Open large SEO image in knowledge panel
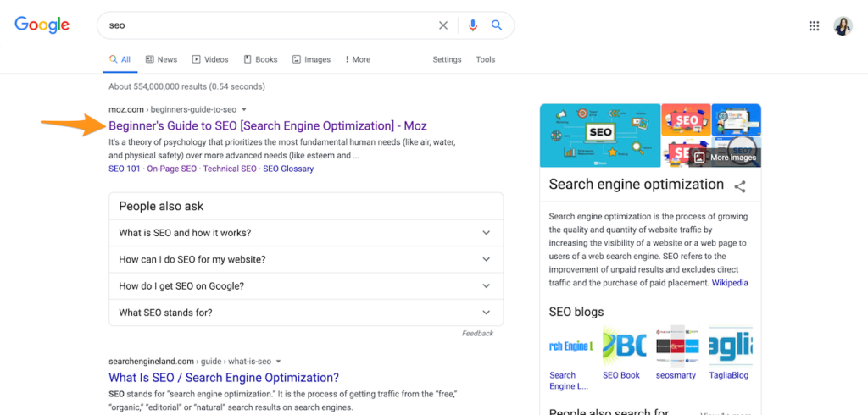Image resolution: width=868 pixels, height=415 pixels. tap(600, 136)
